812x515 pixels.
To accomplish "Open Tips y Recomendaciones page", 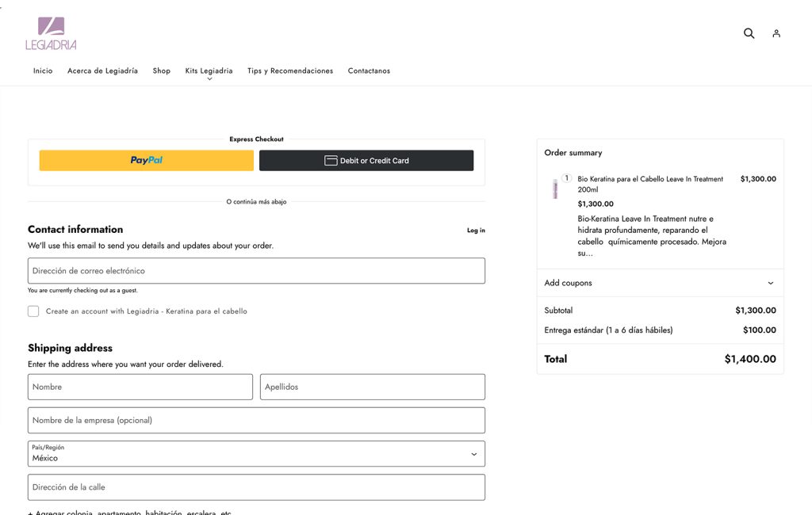I will 290,71.
